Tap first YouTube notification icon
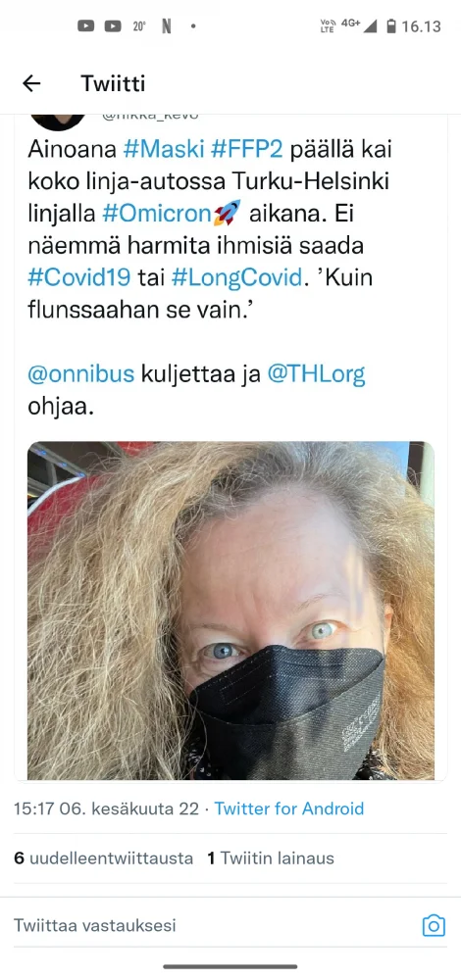Image resolution: width=461 pixels, height=980 pixels. click(x=86, y=26)
